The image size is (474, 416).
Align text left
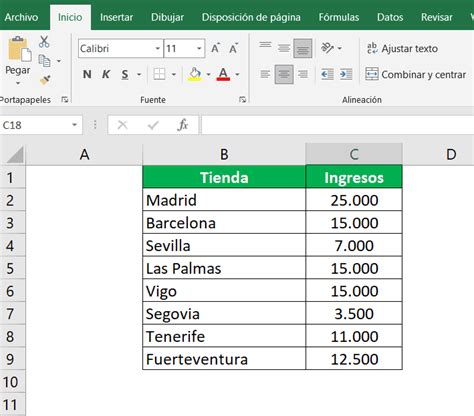[265, 74]
